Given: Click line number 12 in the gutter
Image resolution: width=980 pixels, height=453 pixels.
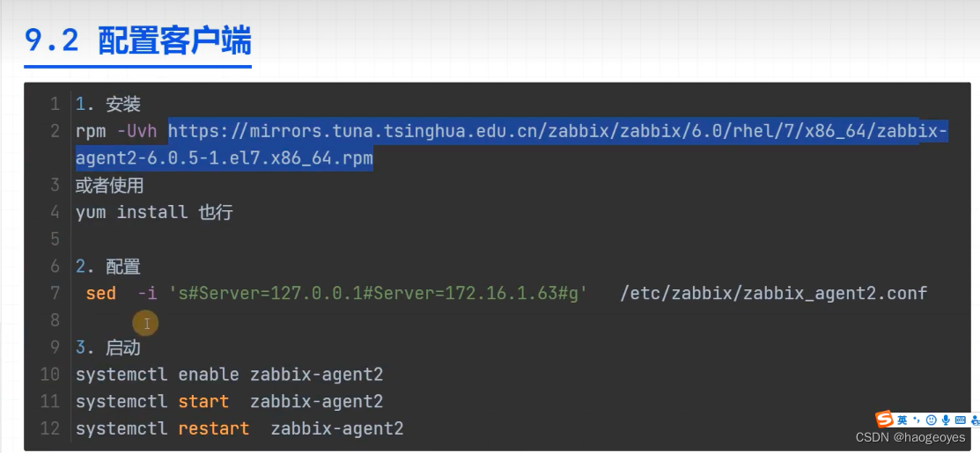Looking at the screenshot, I should 50,428.
